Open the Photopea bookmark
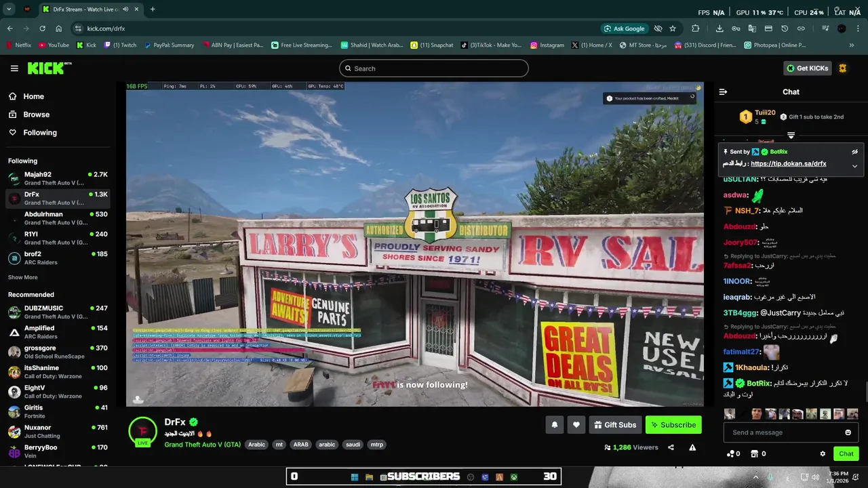 click(x=774, y=45)
